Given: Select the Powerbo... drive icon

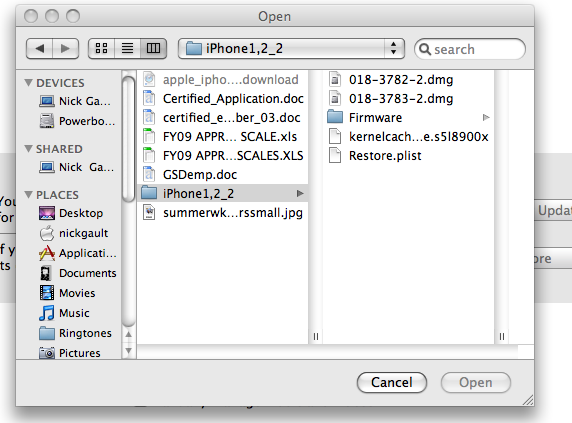Looking at the screenshot, I should [x=47, y=121].
